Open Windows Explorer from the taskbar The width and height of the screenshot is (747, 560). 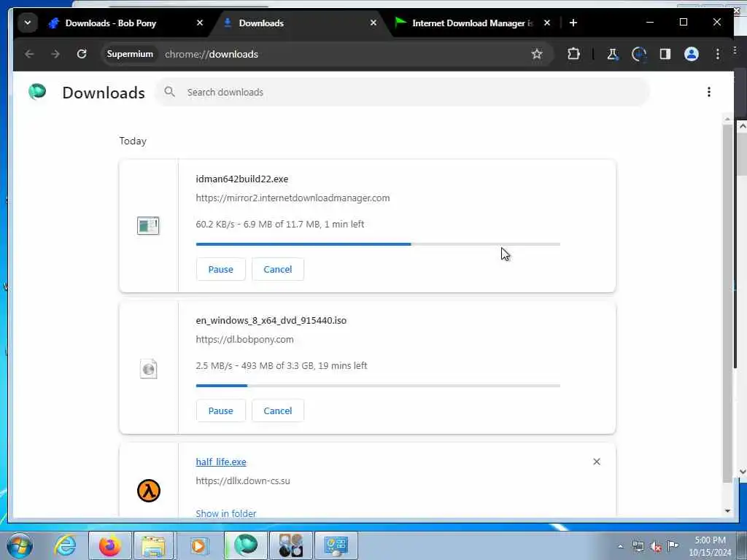[153, 545]
